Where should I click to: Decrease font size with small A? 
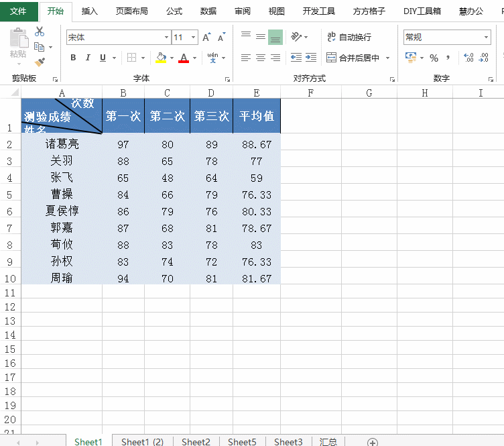(221, 38)
